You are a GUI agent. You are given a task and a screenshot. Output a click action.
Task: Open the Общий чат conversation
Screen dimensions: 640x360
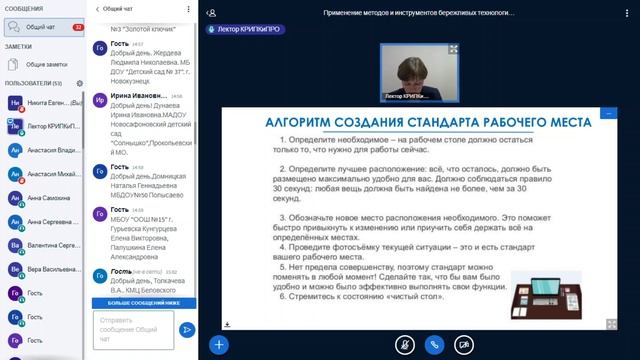44,27
